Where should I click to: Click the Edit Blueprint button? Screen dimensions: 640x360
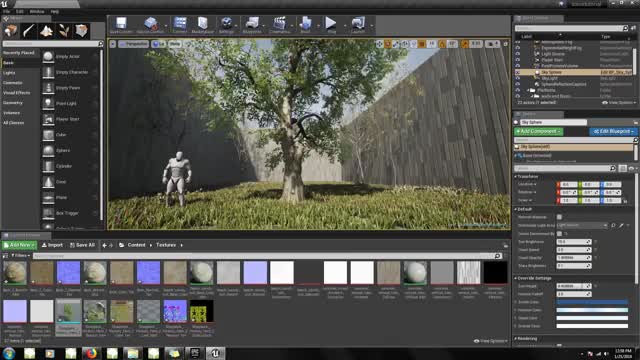tap(613, 131)
